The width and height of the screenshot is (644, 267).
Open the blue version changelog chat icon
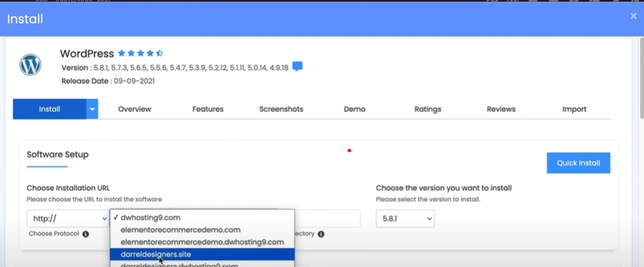click(x=298, y=67)
